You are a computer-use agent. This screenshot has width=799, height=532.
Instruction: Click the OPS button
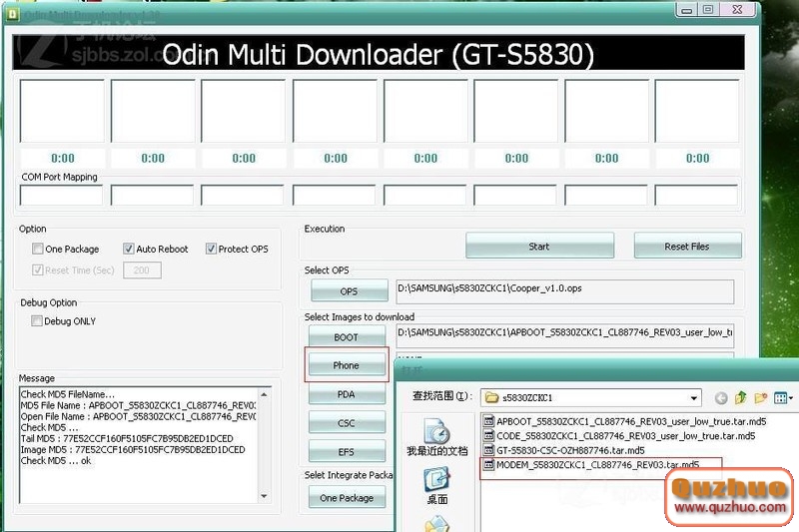349,290
